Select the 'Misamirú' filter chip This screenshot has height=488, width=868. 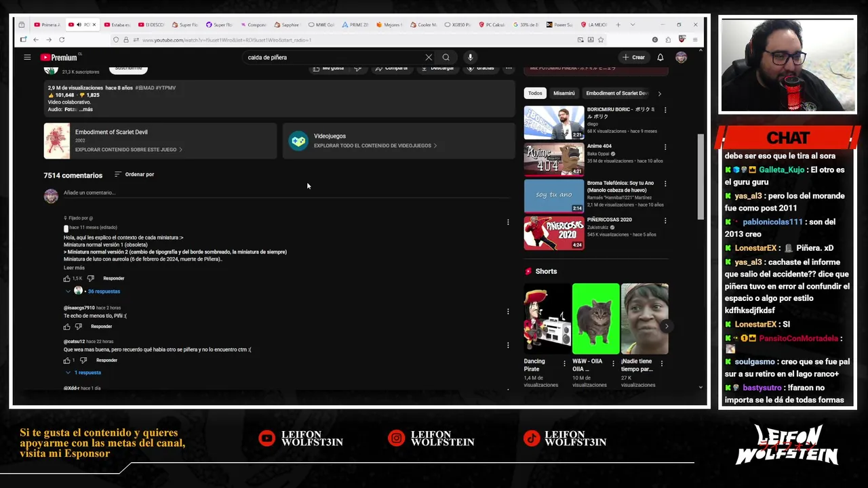[564, 94]
